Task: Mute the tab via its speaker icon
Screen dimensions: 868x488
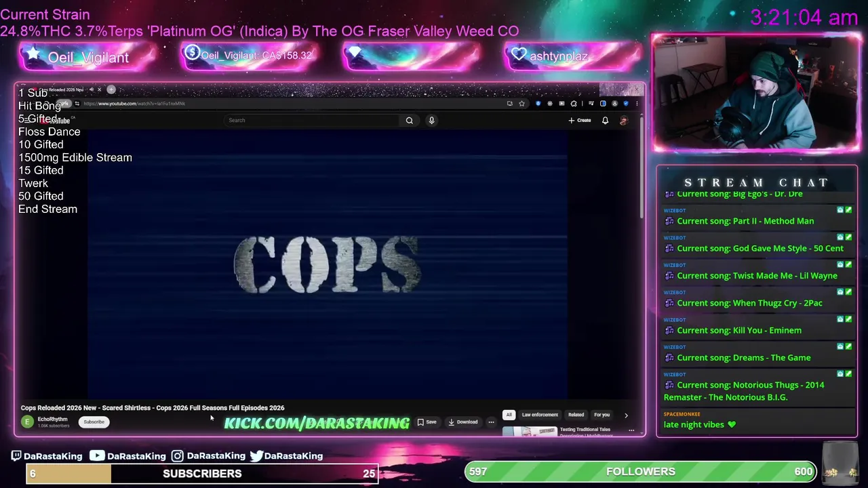Action: (92, 89)
